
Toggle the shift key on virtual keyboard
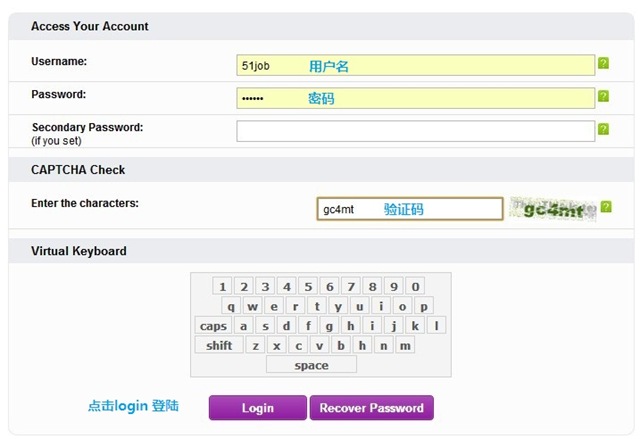(219, 345)
